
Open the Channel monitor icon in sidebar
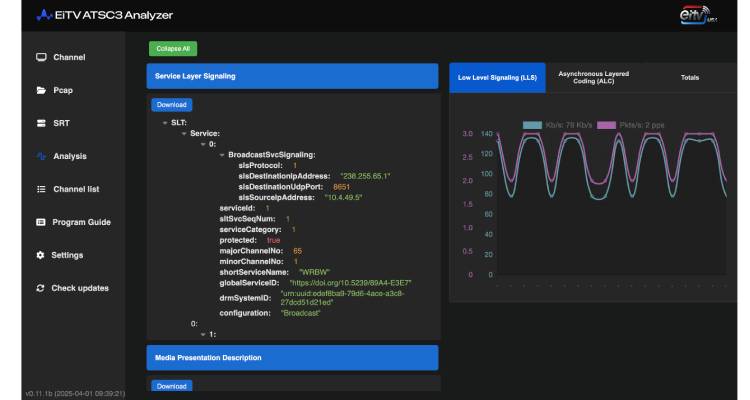coord(41,57)
